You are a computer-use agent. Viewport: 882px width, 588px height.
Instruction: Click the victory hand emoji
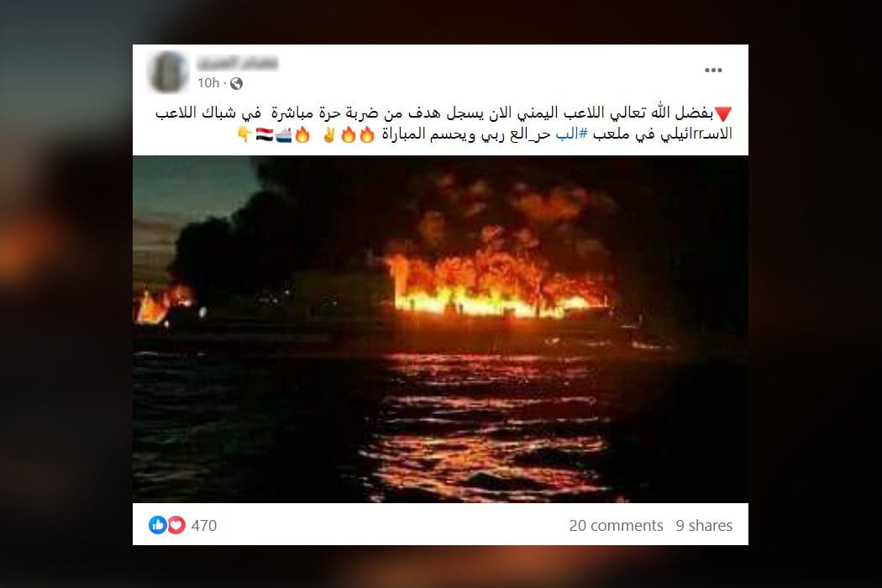tap(328, 134)
